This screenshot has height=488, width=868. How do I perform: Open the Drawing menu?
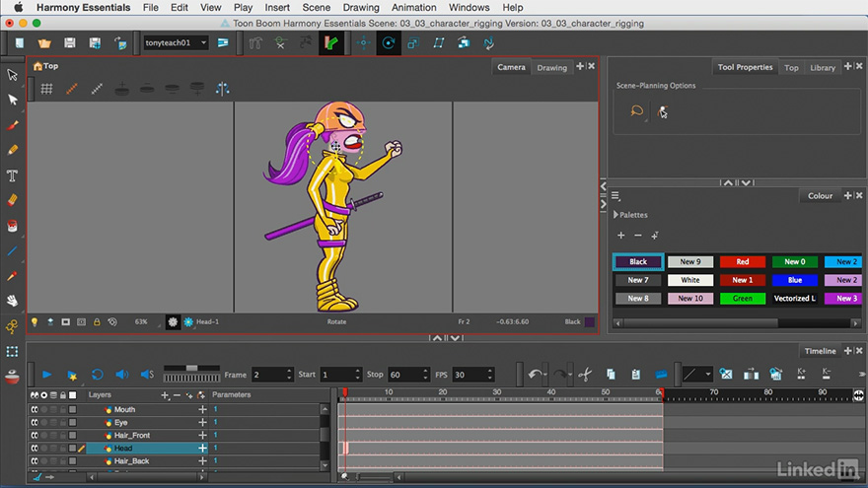coord(361,7)
